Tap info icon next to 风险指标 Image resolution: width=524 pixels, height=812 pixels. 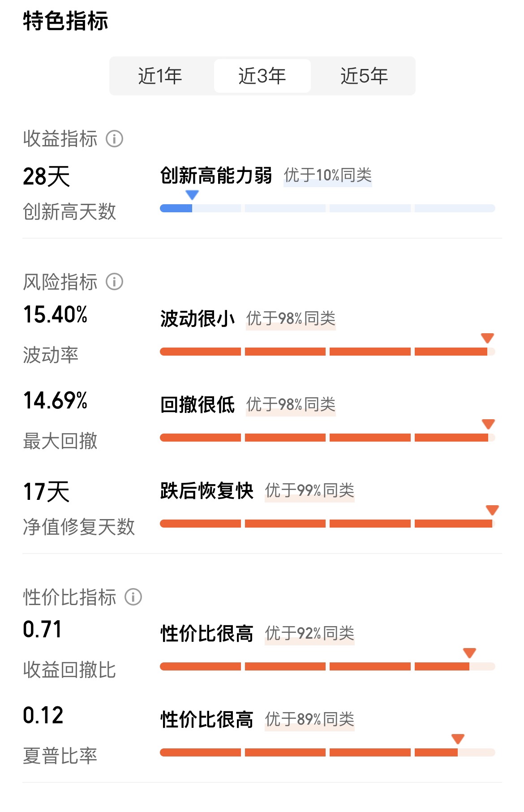[115, 282]
